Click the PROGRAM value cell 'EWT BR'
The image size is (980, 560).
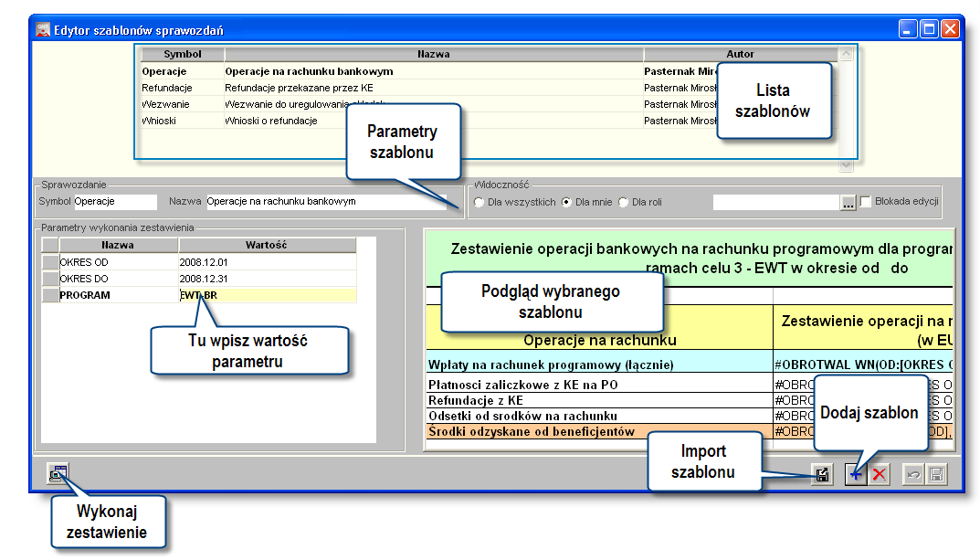pyautogui.click(x=267, y=295)
